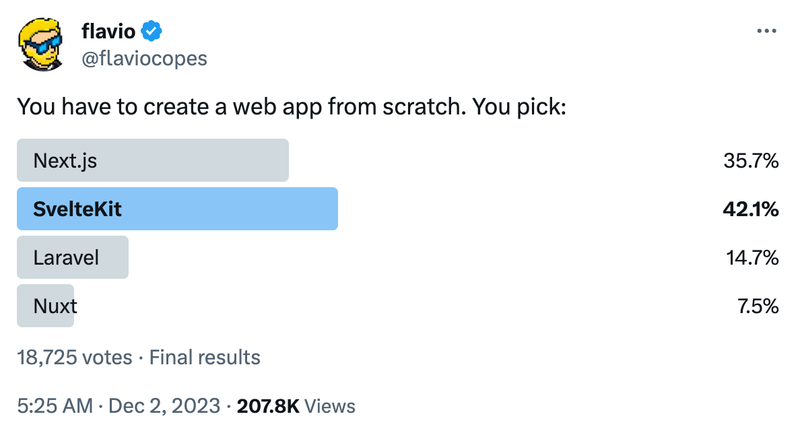Click flavio's profile avatar picture
Viewport: 800px width, 435px height.
pyautogui.click(x=41, y=44)
